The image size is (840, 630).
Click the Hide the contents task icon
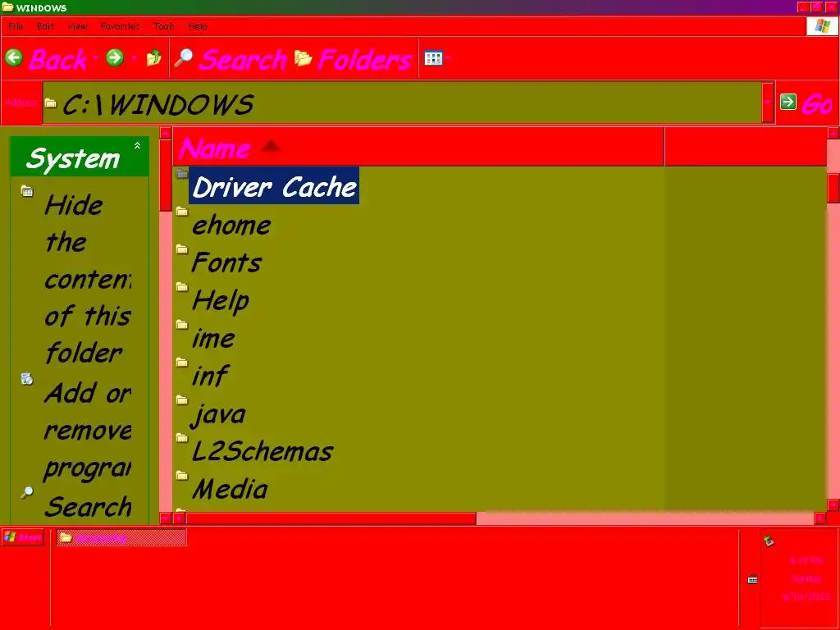coord(27,191)
